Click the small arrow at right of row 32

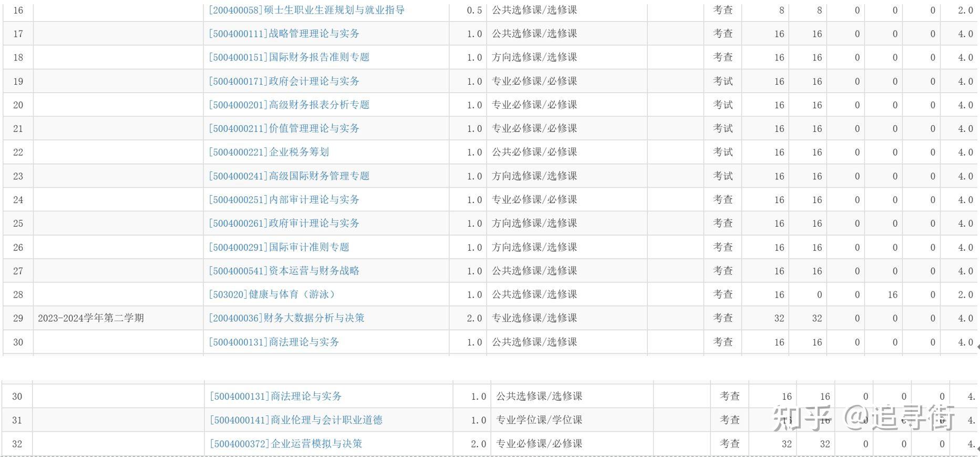tap(978, 449)
